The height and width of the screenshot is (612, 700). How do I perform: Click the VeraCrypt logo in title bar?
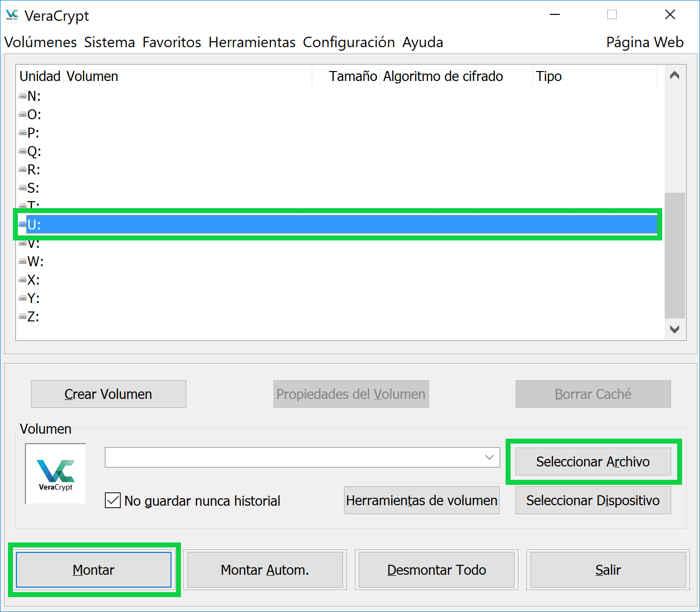pyautogui.click(x=12, y=15)
